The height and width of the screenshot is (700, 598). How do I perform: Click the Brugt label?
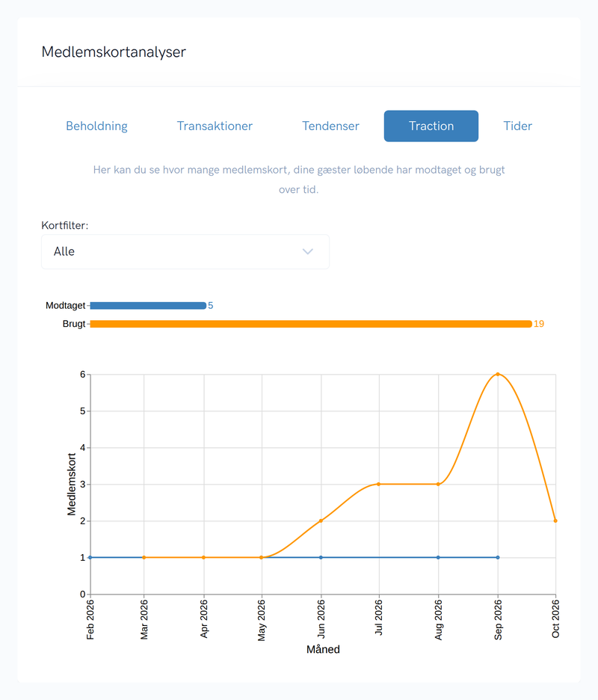point(74,324)
